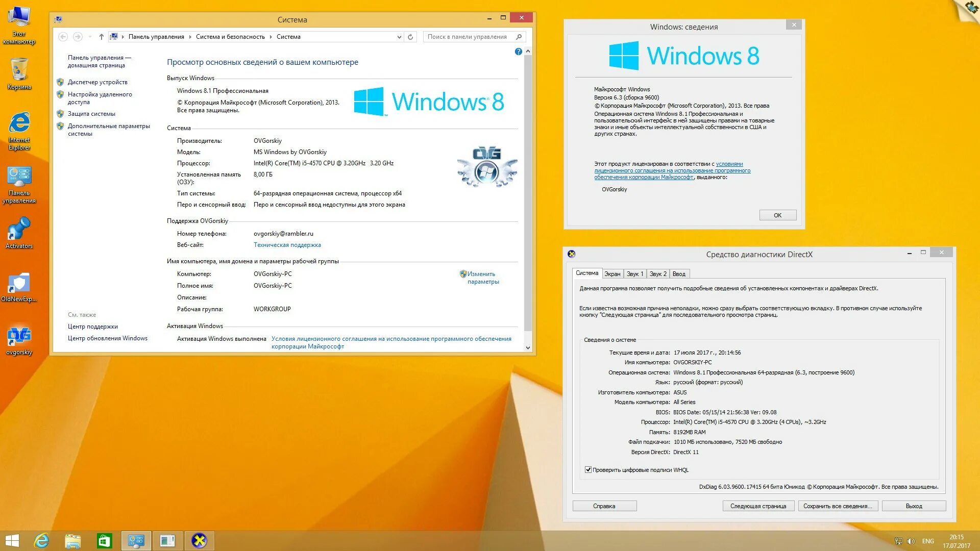Launch Internet Explorer desktop shortcut
Viewport: 980px width, 551px height.
click(19, 131)
